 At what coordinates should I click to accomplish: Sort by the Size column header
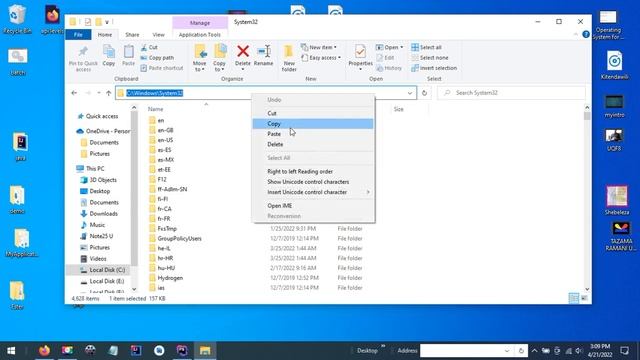click(398, 109)
